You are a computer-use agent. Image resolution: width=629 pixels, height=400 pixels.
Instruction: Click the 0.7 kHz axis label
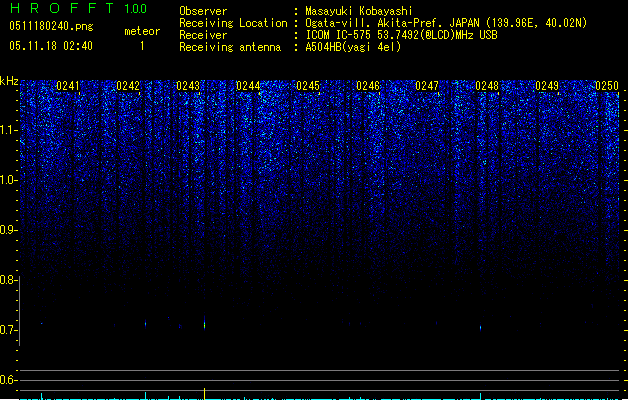coord(9,330)
